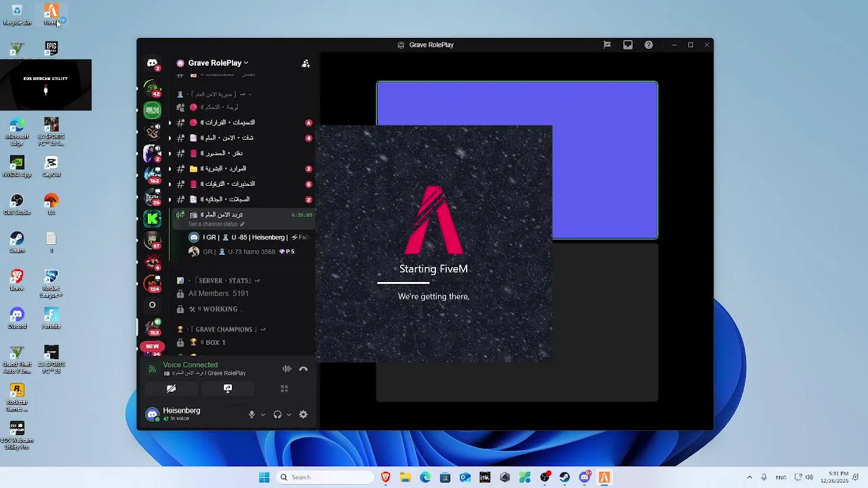Open Discord direct messages home icon
Screen dimensions: 868x488
click(153, 63)
